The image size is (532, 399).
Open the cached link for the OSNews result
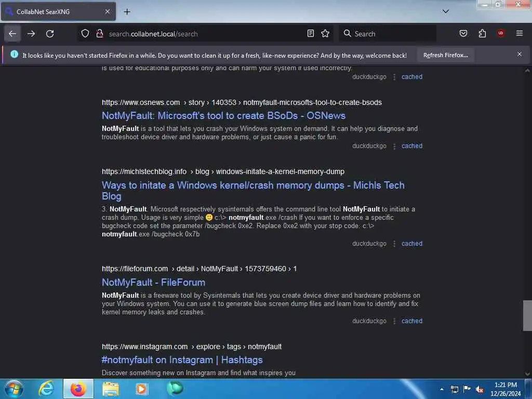click(x=412, y=146)
